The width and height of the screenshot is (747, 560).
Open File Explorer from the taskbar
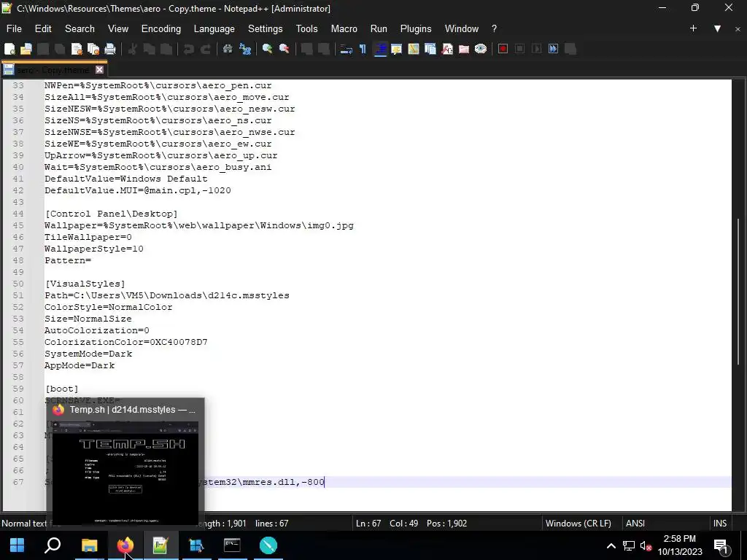[89, 545]
